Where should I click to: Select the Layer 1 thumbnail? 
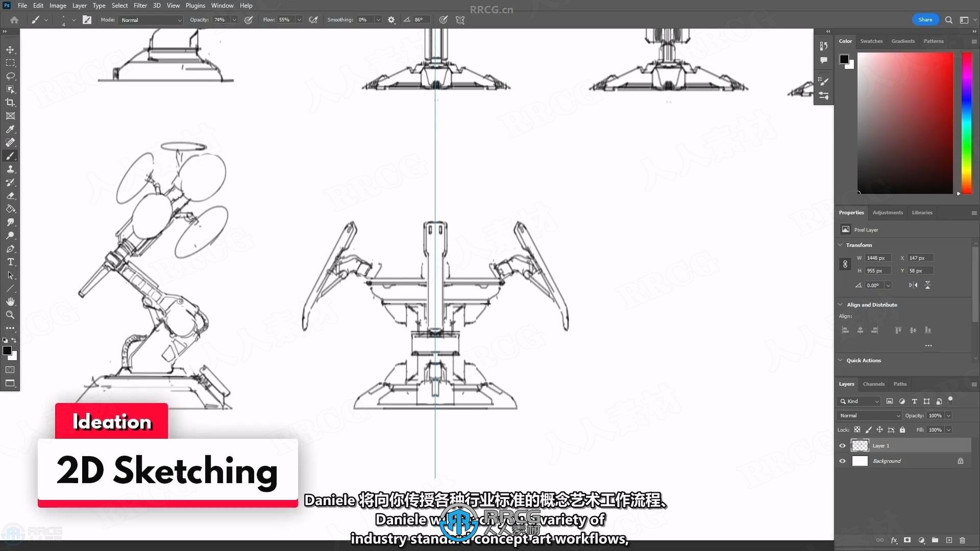pyautogui.click(x=860, y=445)
